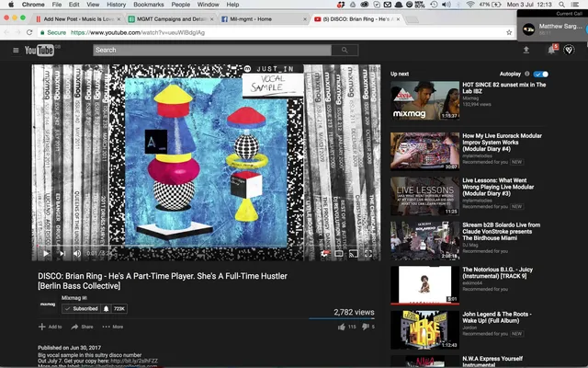
Task: Open the bit.ly link in description
Action: tap(134, 361)
